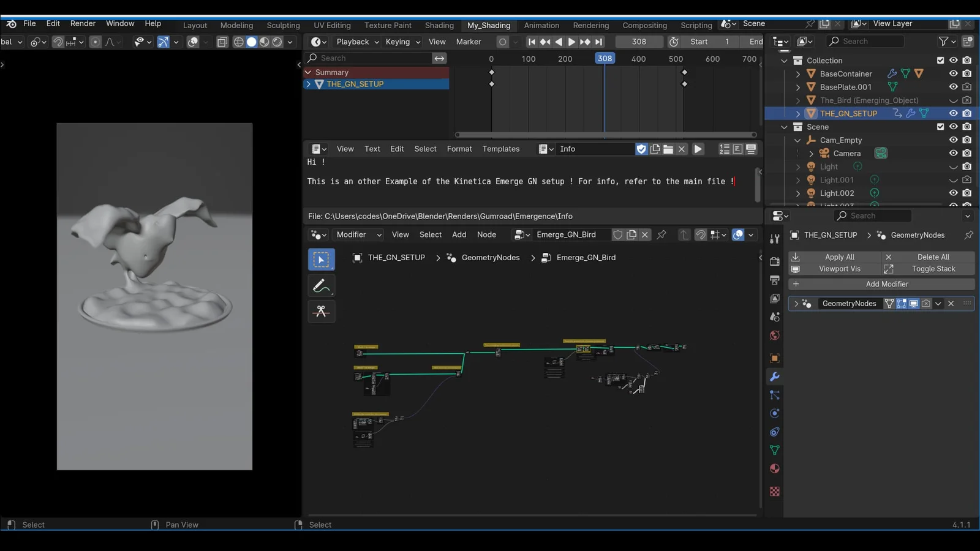Pin the Emerge_GN_Bird node tree
Screen dimensions: 980x551
click(661, 235)
